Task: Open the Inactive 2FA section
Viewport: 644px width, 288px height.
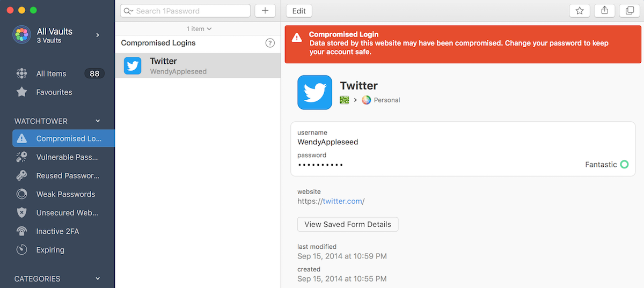Action: pyautogui.click(x=63, y=231)
